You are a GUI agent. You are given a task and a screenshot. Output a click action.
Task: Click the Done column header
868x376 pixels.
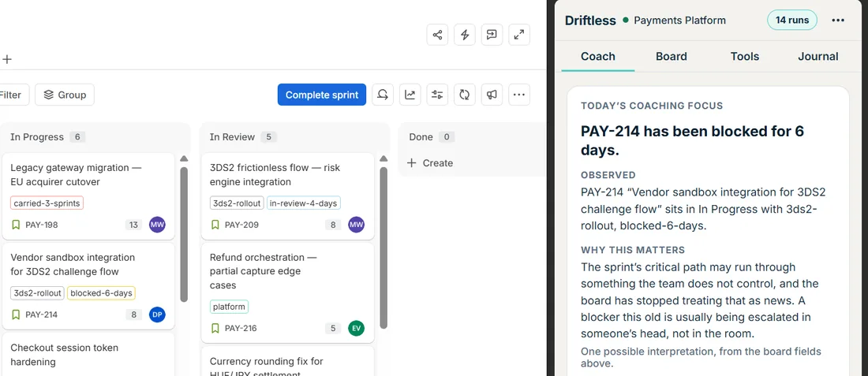click(x=421, y=137)
